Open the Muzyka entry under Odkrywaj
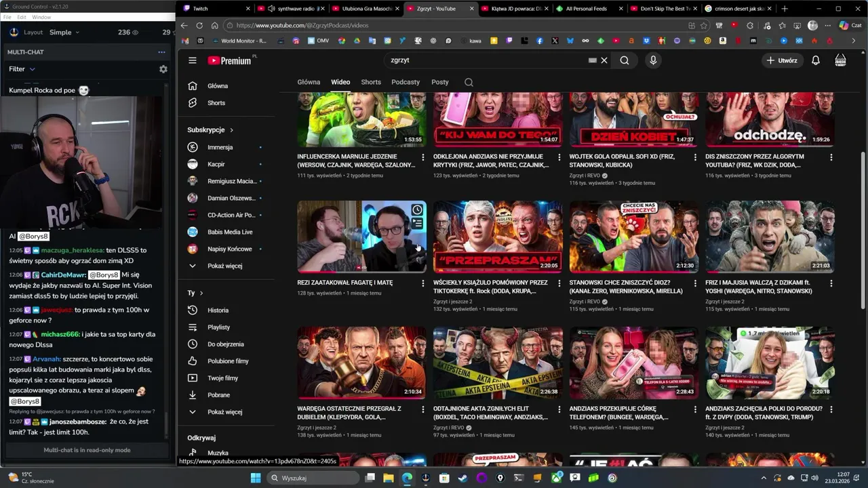The height and width of the screenshot is (488, 868). [218, 453]
